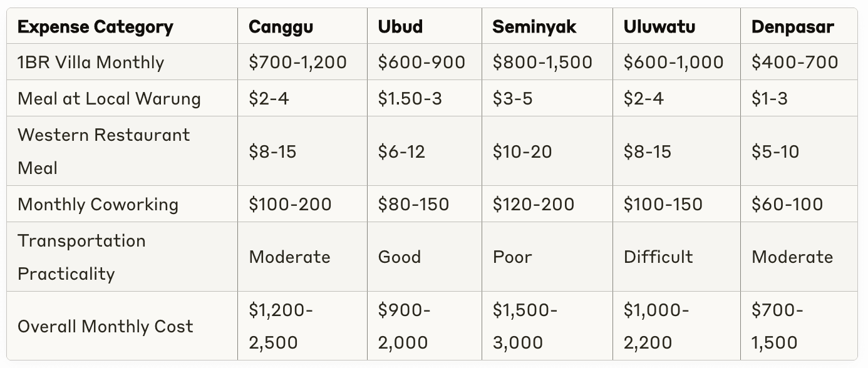Select the Monthly Coworking row label
Viewport: 868px width, 368px height.
pyautogui.click(x=98, y=205)
